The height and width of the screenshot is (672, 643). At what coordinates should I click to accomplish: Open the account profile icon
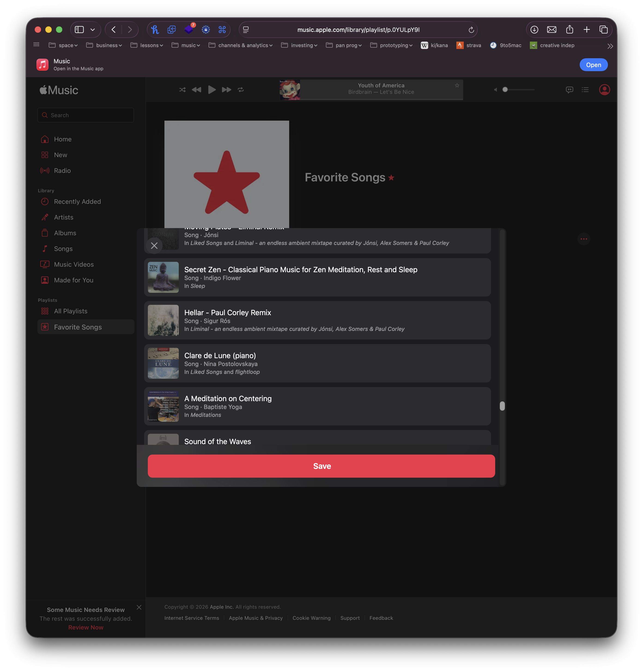604,90
